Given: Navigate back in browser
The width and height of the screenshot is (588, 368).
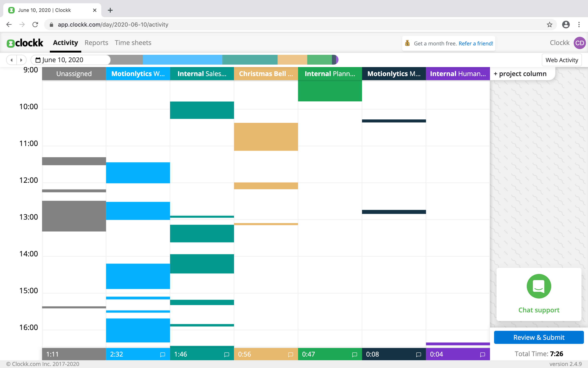Looking at the screenshot, I should point(9,25).
